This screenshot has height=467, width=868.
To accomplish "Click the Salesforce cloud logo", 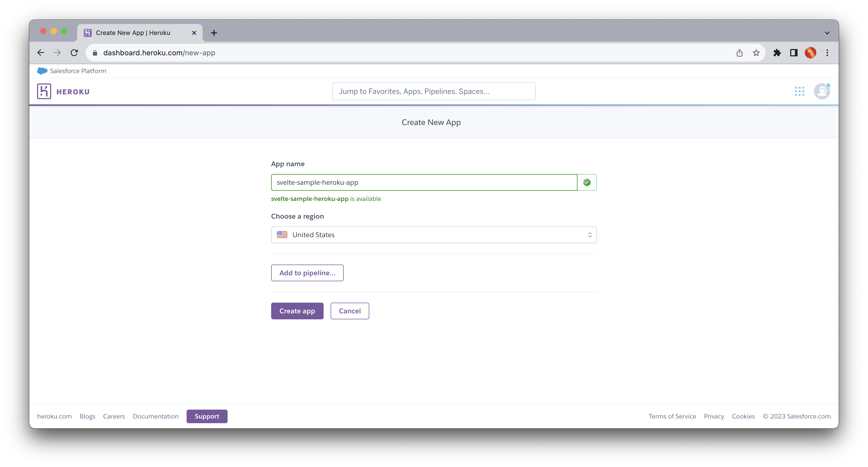I will 42,71.
